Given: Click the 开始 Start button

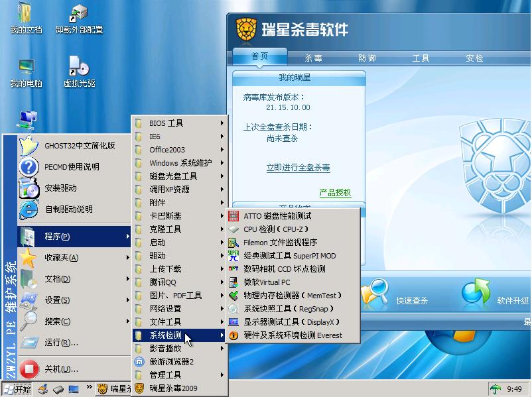Looking at the screenshot, I should (x=17, y=389).
